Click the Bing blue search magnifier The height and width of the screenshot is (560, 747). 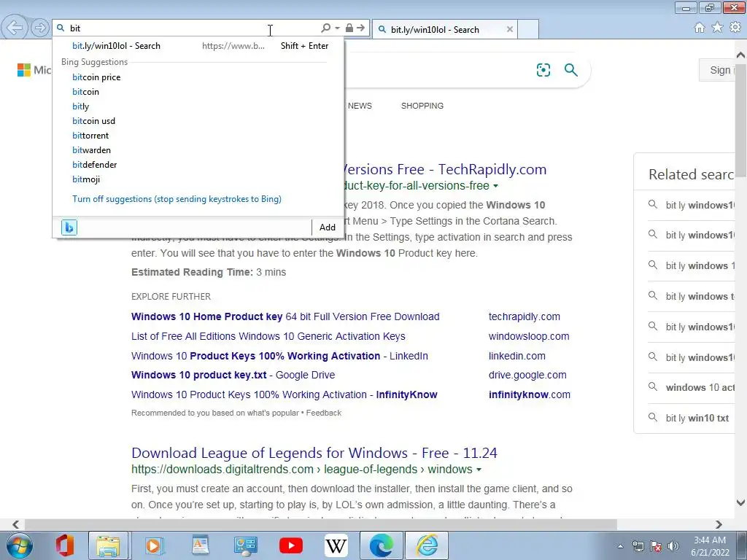coord(570,70)
